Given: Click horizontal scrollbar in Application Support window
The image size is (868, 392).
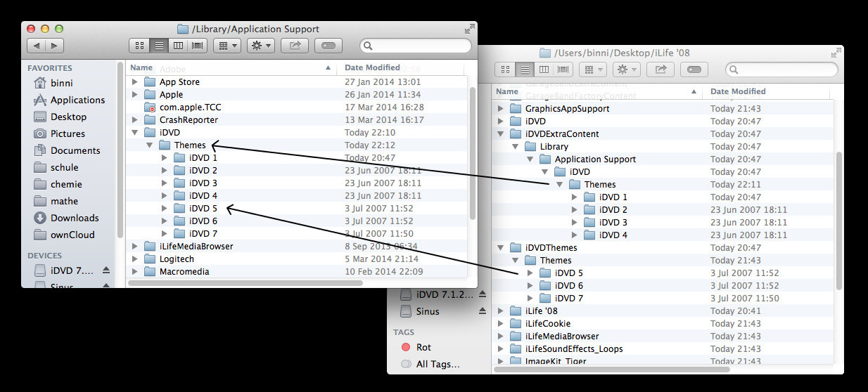Looking at the screenshot, I should 245,283.
